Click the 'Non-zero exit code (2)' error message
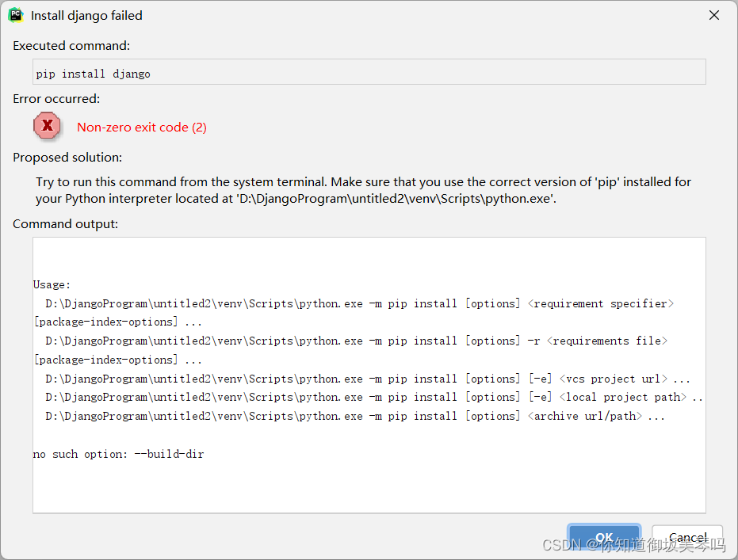The image size is (738, 560). [142, 128]
